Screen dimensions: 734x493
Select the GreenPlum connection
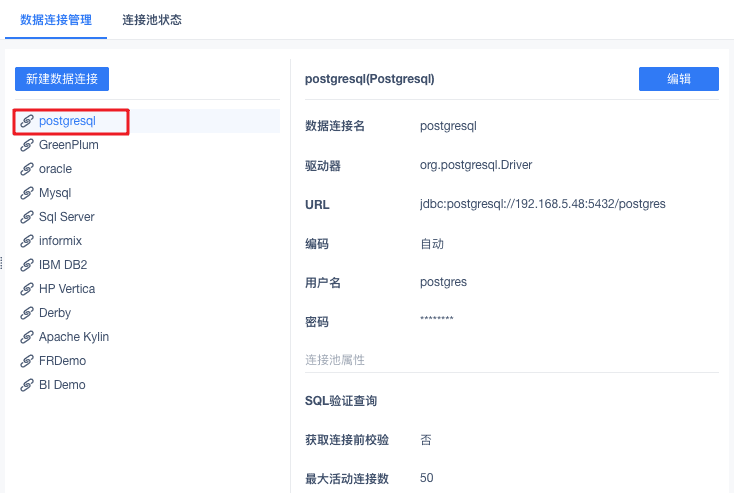[69, 145]
